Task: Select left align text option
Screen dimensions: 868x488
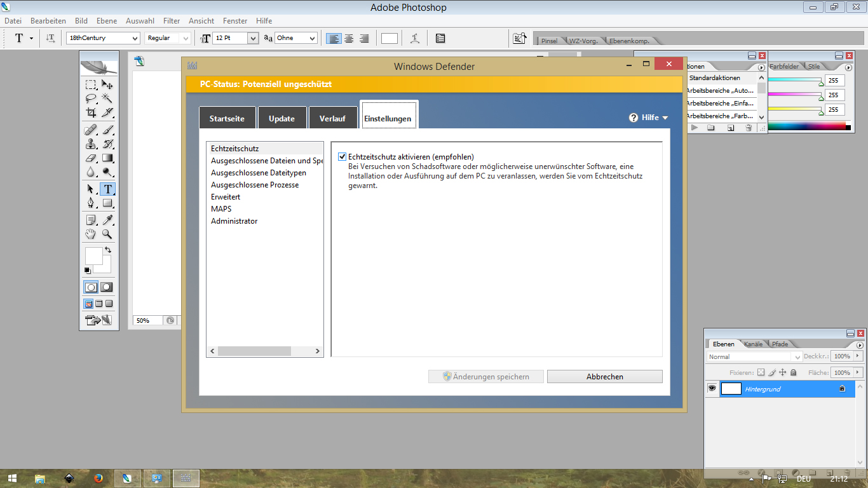Action: [333, 38]
